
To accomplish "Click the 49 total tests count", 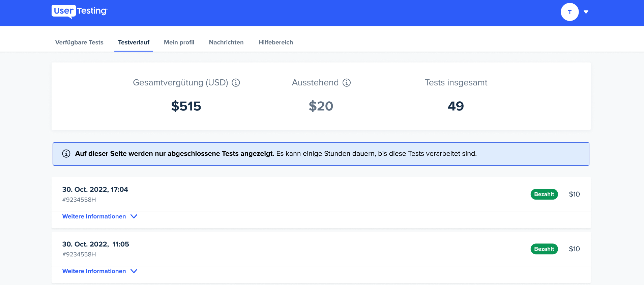I will pos(456,106).
